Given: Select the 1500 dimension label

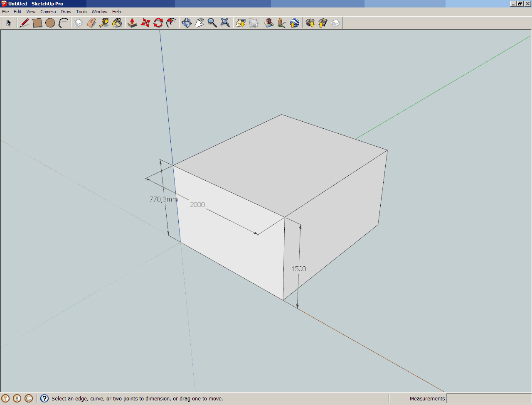Looking at the screenshot, I should click(298, 269).
